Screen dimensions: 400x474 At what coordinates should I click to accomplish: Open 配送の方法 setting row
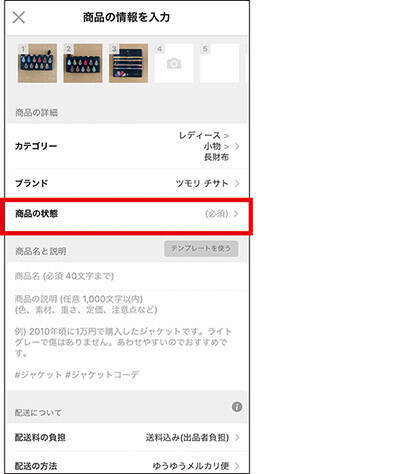click(x=127, y=464)
